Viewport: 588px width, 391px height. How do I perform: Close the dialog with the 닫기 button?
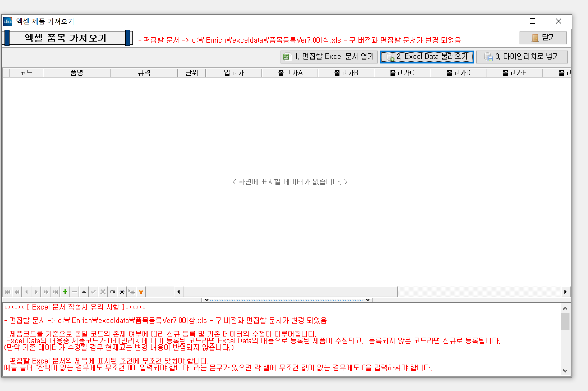pos(543,38)
